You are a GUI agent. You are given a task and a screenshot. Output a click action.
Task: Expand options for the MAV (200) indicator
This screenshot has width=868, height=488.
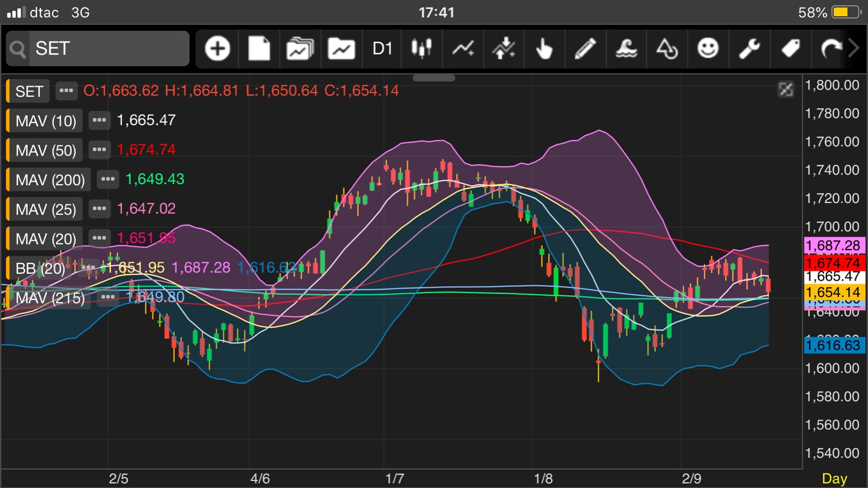pyautogui.click(x=108, y=179)
